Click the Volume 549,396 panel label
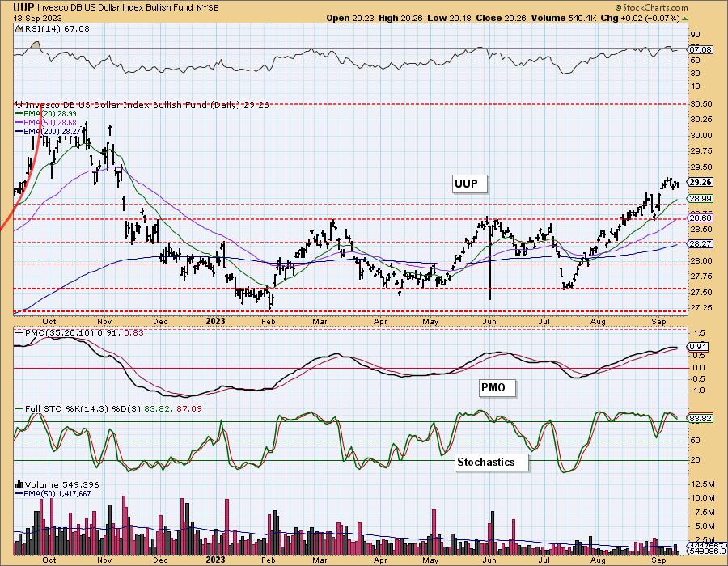Screen dimensions: 728x566 click(x=61, y=485)
